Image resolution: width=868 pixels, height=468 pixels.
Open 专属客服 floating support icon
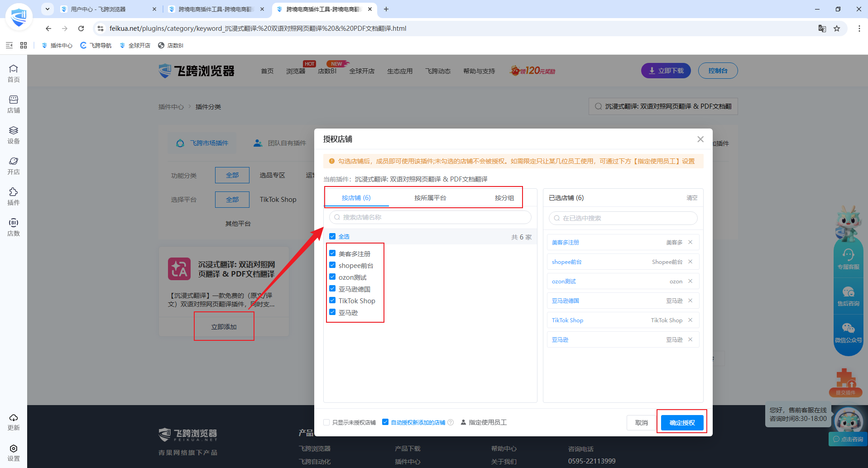point(849,259)
